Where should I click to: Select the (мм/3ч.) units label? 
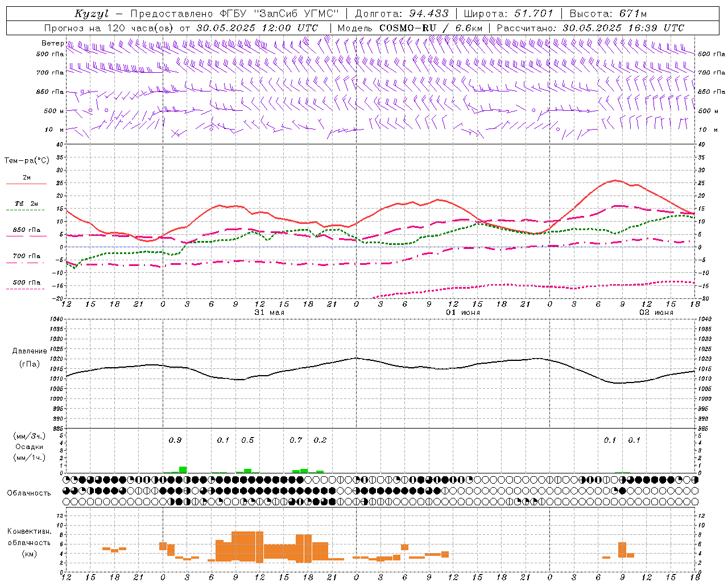[x=30, y=436]
